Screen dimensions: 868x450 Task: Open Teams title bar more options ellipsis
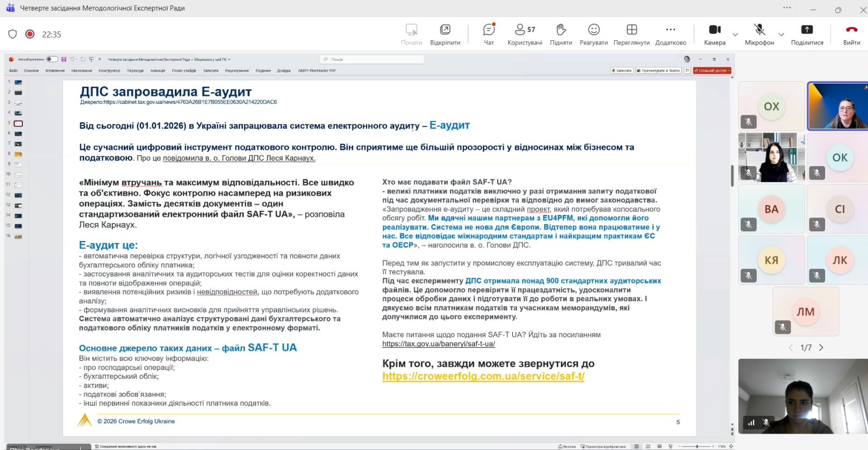787,8
